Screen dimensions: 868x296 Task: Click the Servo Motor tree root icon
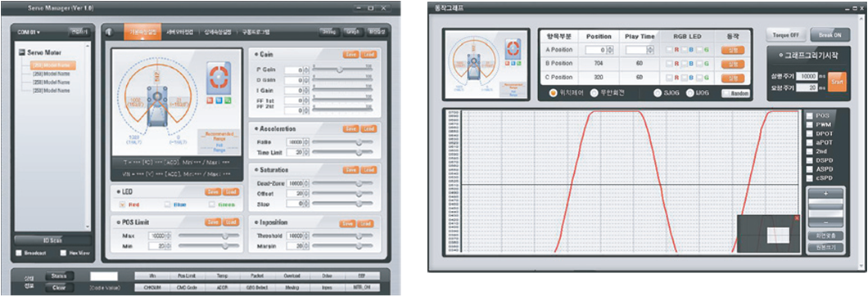tap(23, 52)
